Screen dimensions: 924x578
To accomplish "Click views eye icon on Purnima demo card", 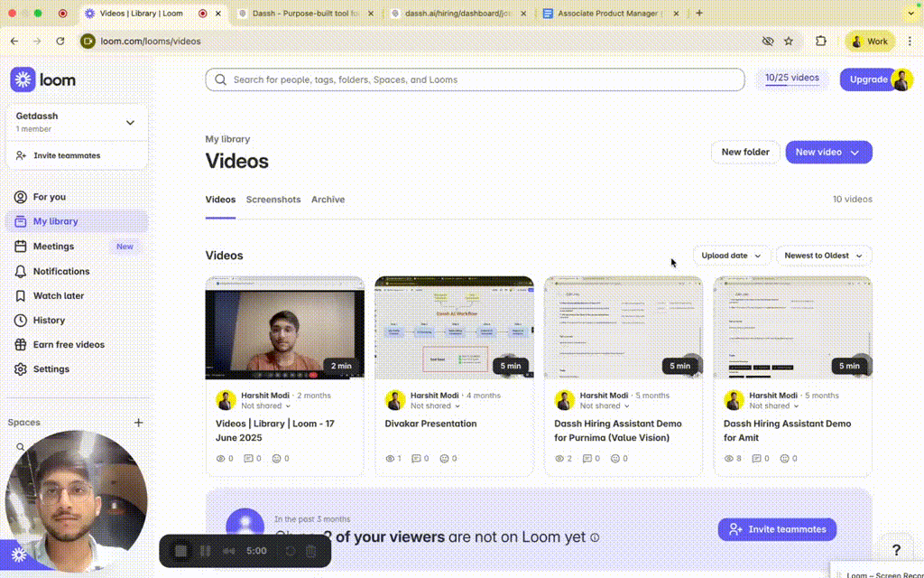I will click(559, 458).
